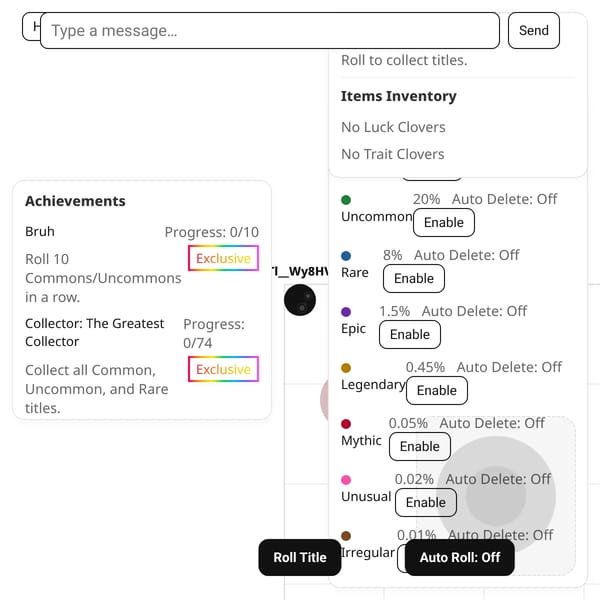Image resolution: width=600 pixels, height=600 pixels.
Task: Click the black player avatar circle
Action: (x=300, y=300)
